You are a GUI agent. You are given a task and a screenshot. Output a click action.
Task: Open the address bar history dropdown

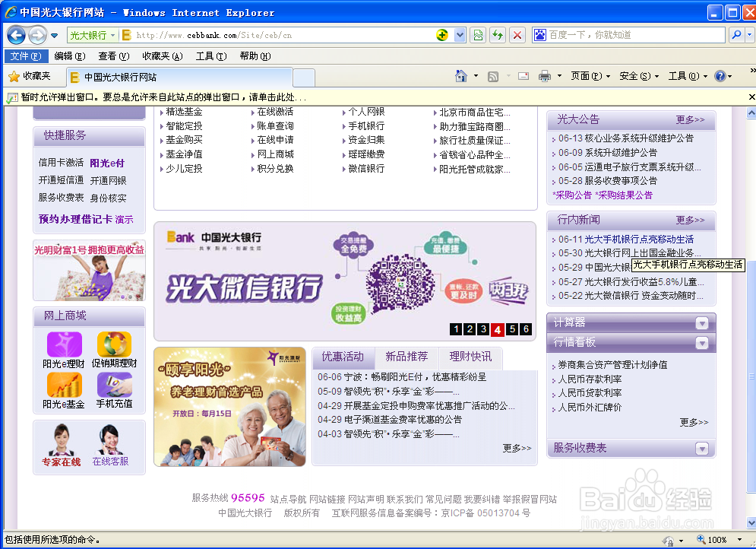coord(459,35)
